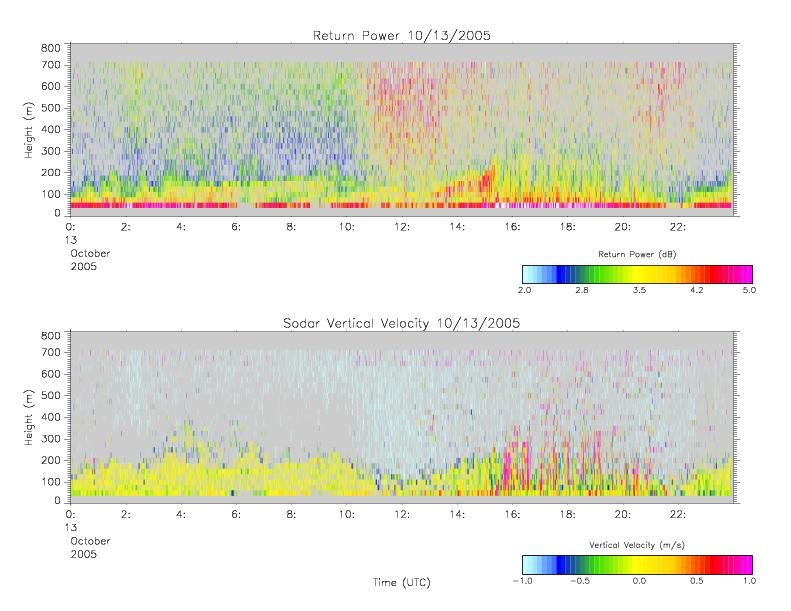Viewport: 791px width, 611px height.
Task: Click the "Return Power 10/13/2005" plot title
Action: coord(402,35)
